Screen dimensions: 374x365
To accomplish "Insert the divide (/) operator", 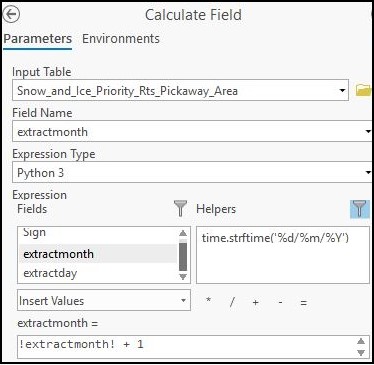I will [x=232, y=302].
